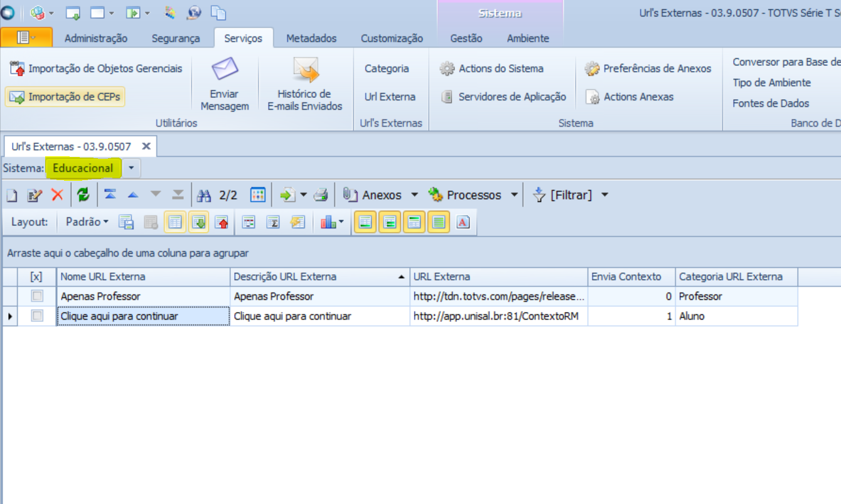Toggle the [x] select-all column header
Viewport: 841px width, 504px height.
(37, 277)
